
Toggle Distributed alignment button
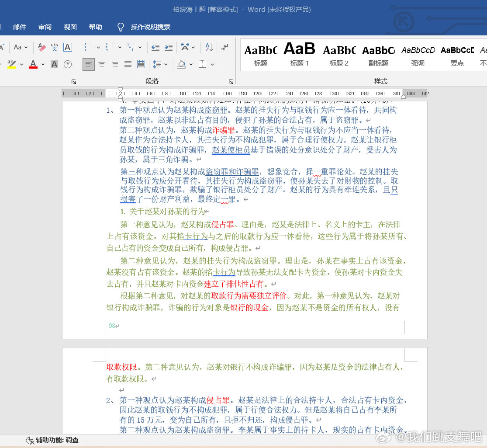(x=141, y=64)
